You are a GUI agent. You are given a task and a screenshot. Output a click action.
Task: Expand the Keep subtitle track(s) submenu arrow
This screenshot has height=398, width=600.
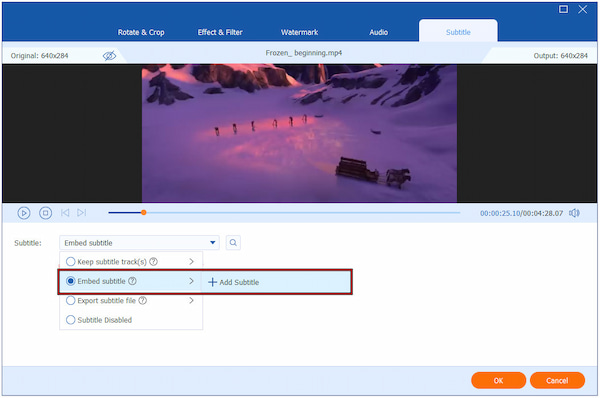[191, 262]
